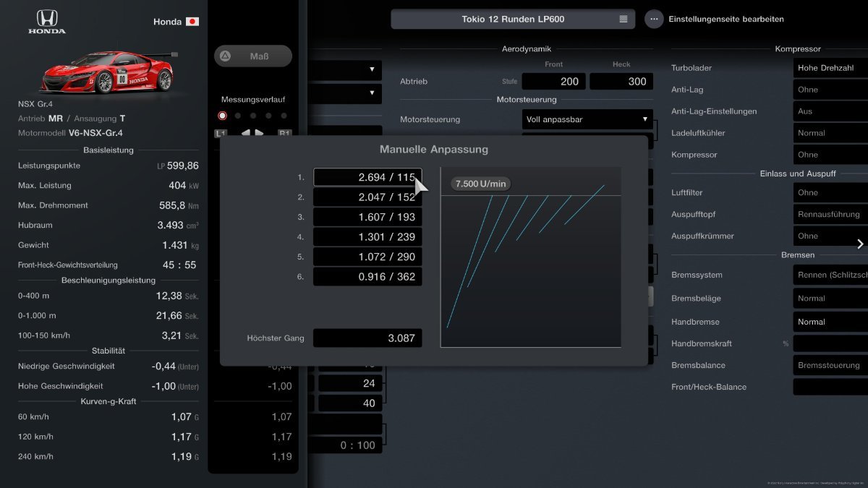This screenshot has width=868, height=488.
Task: Click the value field showing 40
Action: click(x=350, y=403)
